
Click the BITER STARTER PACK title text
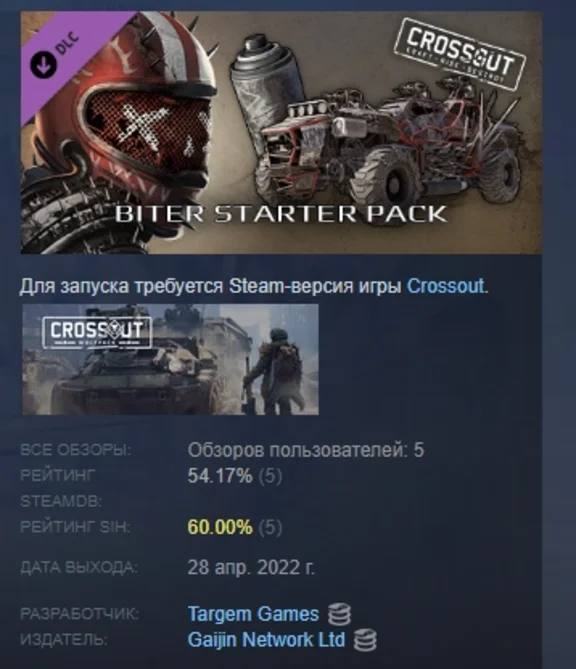[x=281, y=214]
